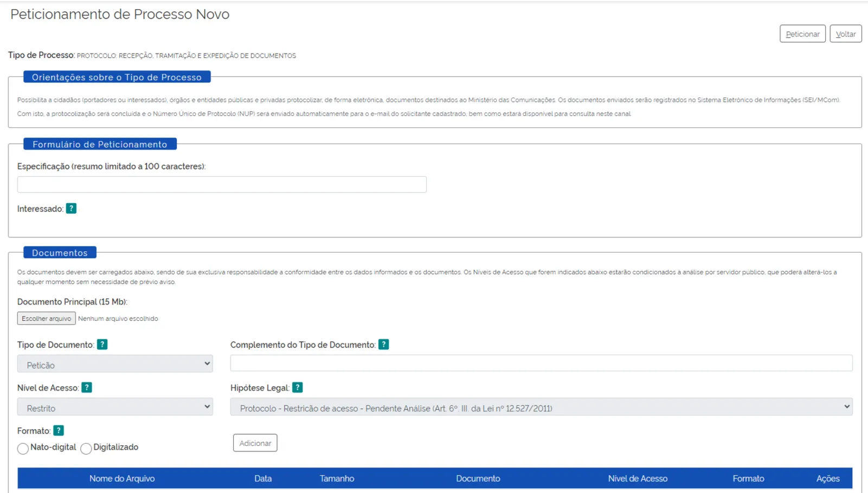Open the Nível de Acesso dropdown

click(115, 407)
